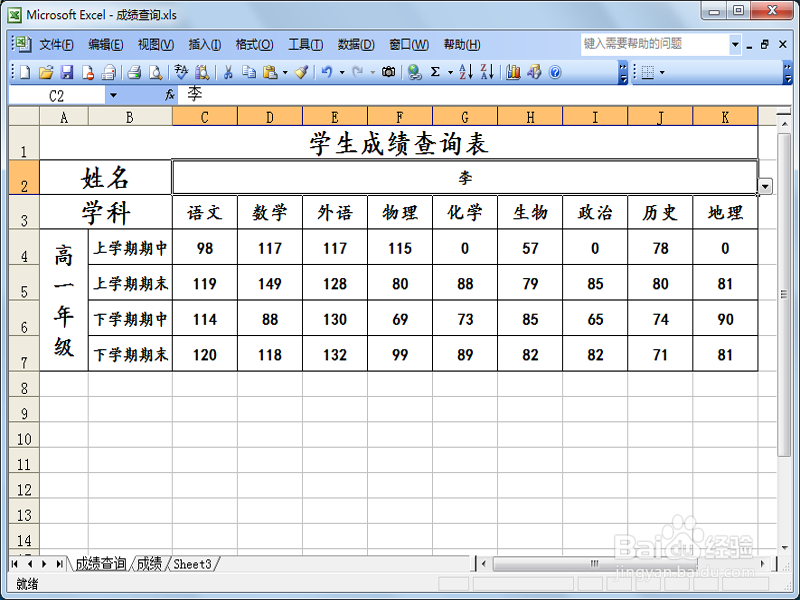The image size is (800, 600).
Task: Open the Chart Wizard tool
Action: (x=514, y=70)
